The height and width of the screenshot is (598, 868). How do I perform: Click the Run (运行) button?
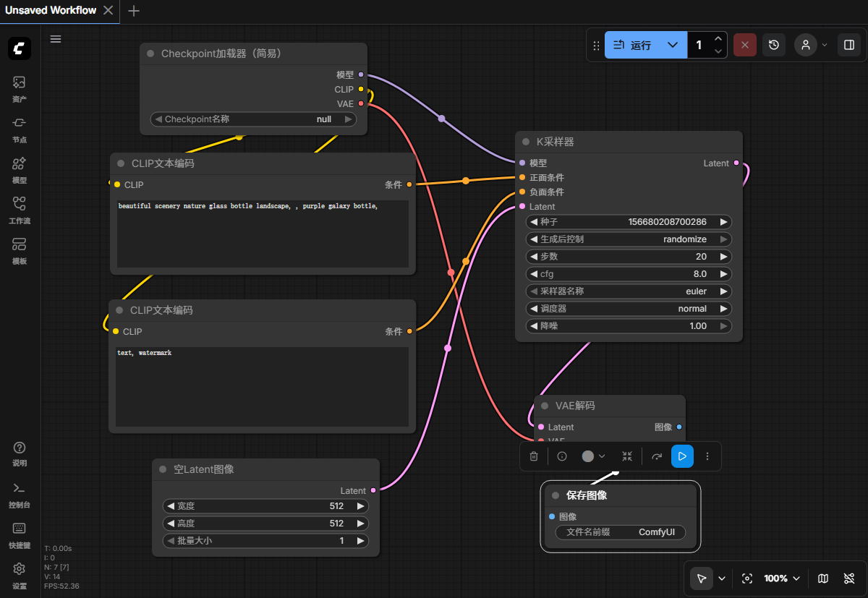[633, 45]
